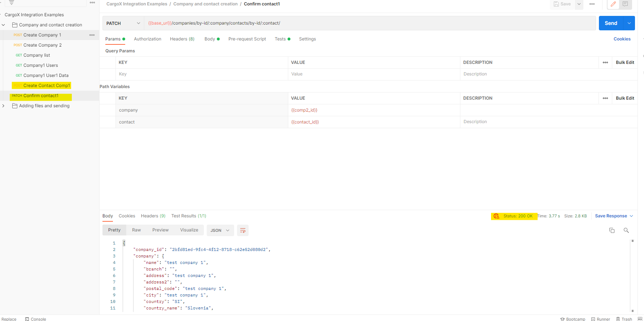644x321 pixels.
Task: Open the Authorization tab
Action: pyautogui.click(x=148, y=39)
